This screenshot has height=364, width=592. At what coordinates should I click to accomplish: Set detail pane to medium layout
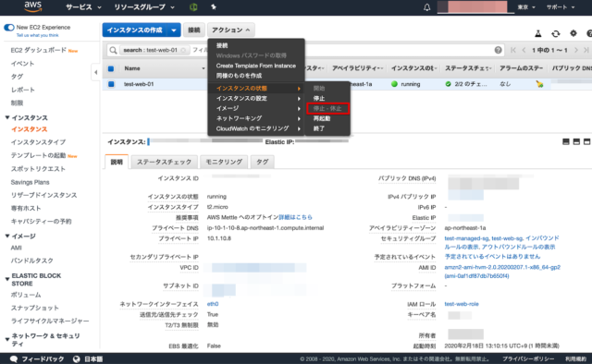pyautogui.click(x=576, y=142)
